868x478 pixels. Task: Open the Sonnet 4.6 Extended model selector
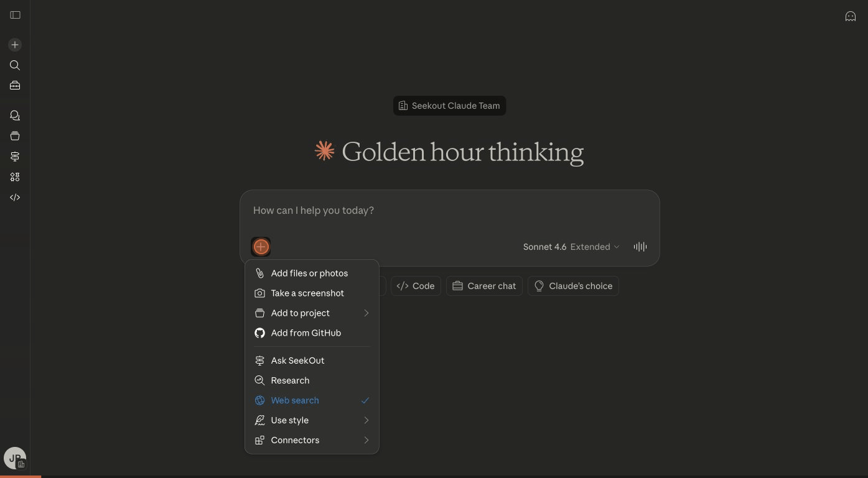tap(571, 247)
